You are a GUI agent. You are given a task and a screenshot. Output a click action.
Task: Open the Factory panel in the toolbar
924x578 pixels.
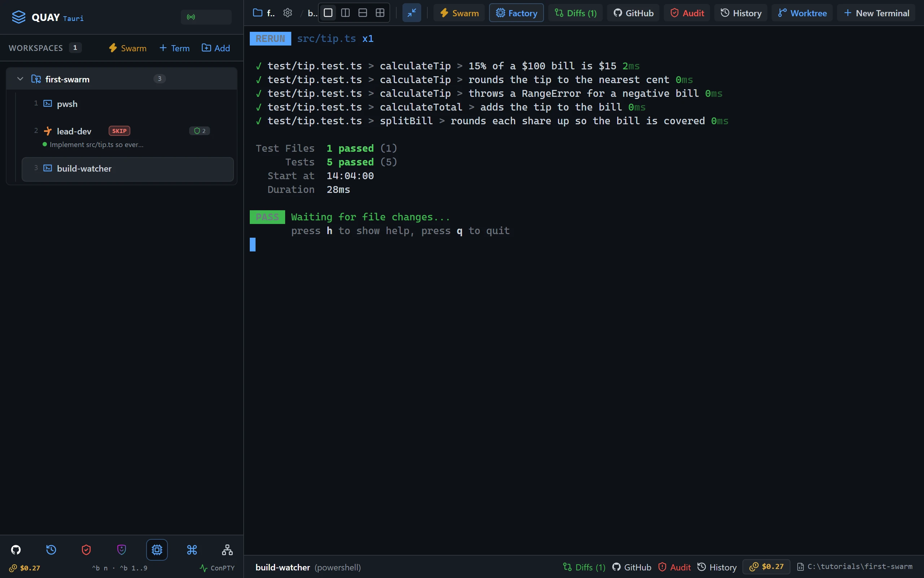click(x=516, y=13)
